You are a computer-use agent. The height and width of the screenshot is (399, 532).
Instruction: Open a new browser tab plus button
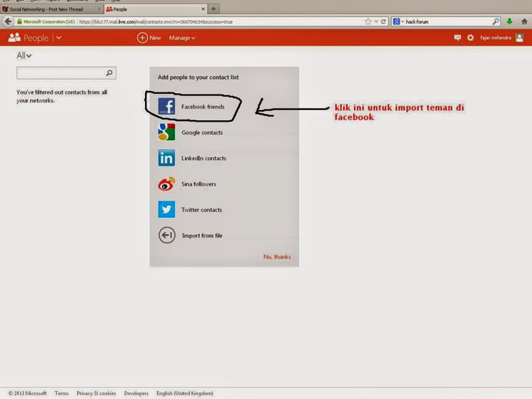(x=214, y=8)
